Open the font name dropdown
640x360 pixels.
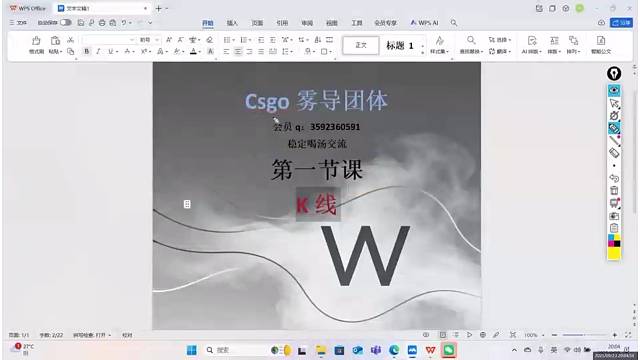[132, 40]
